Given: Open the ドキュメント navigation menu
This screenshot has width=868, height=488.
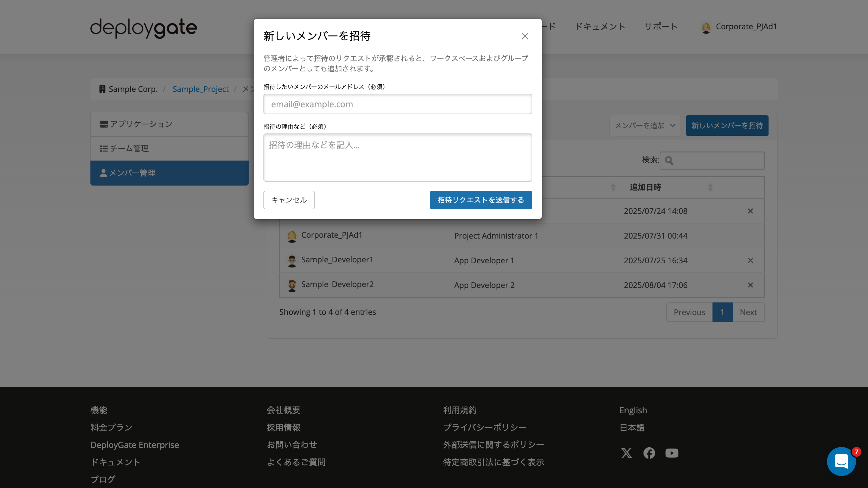Looking at the screenshot, I should click(600, 27).
